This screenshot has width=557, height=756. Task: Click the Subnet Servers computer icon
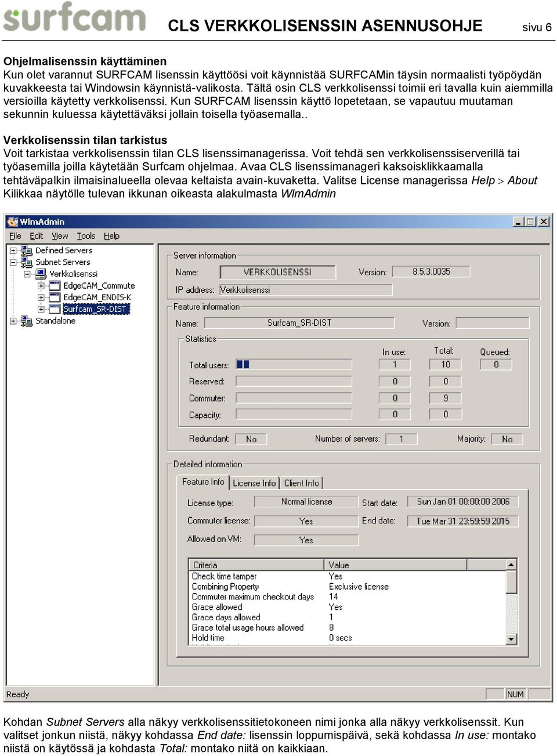(x=27, y=262)
